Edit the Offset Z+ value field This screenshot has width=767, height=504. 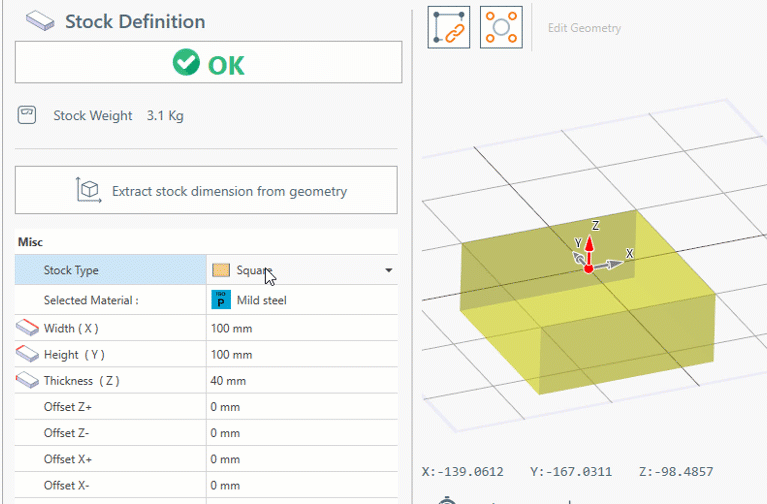(x=302, y=407)
